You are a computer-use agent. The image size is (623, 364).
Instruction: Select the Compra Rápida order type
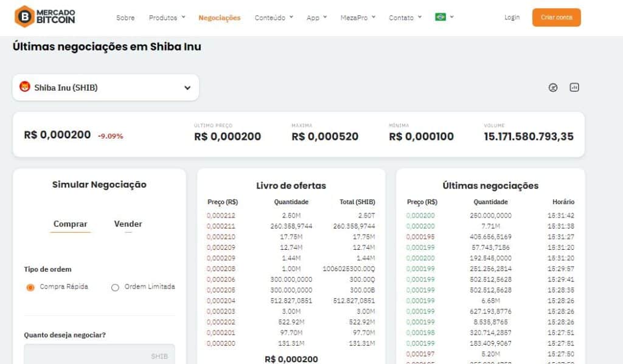click(x=30, y=287)
